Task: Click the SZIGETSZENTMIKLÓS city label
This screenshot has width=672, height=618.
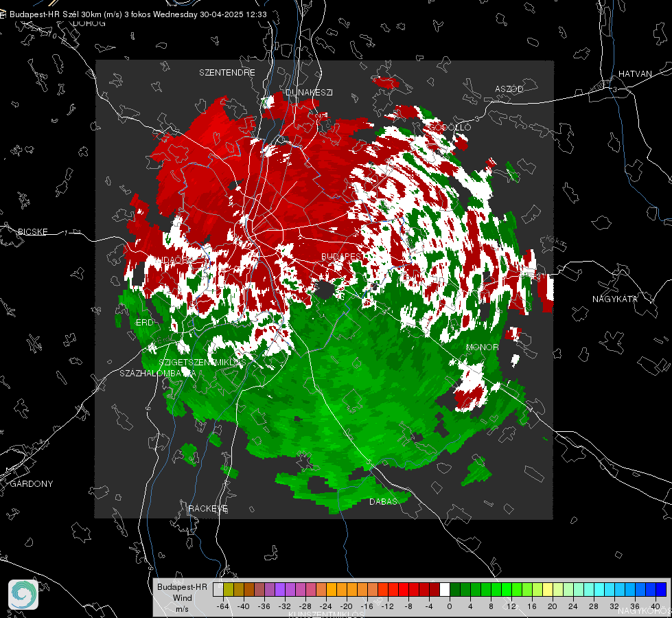Action: (x=202, y=362)
